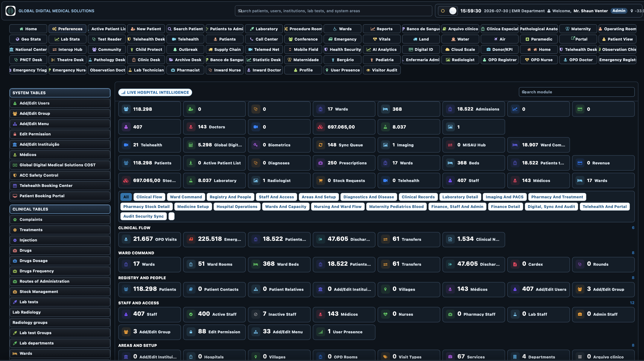Image resolution: width=644 pixels, height=361 pixels.
Task: Click the Live Hospital Intelligence badge
Action: click(x=155, y=92)
